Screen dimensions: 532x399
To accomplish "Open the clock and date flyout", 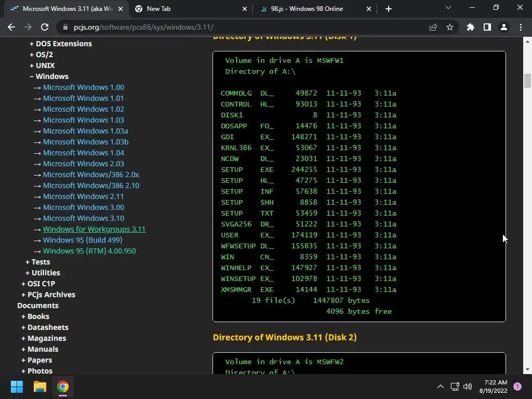I will pos(494,387).
